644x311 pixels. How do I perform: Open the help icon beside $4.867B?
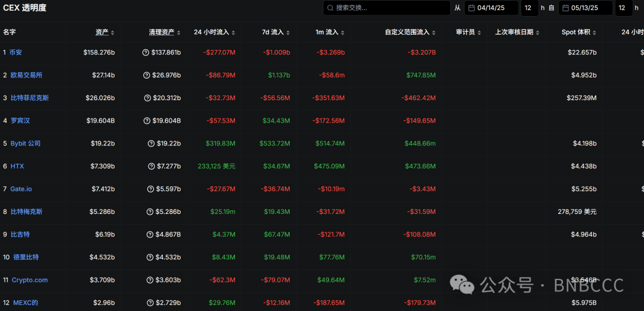click(x=150, y=235)
